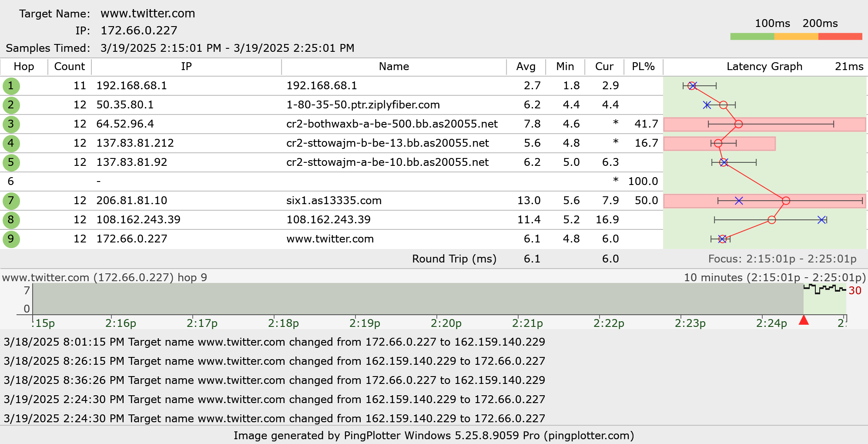Click the Hop column header

pyautogui.click(x=24, y=67)
